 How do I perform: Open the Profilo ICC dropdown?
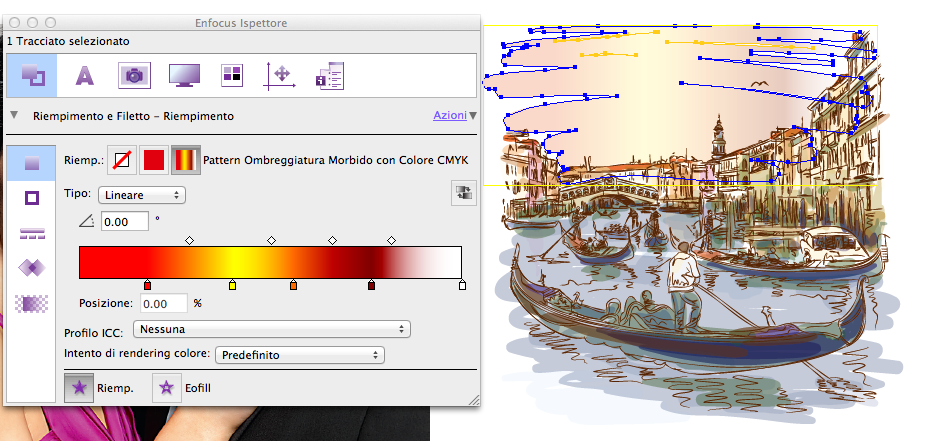[271, 328]
